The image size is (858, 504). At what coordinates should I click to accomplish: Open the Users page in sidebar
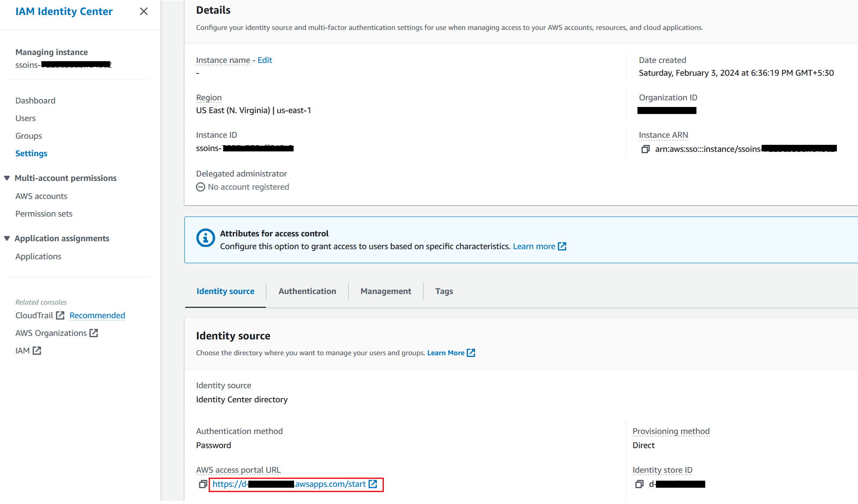pos(26,118)
